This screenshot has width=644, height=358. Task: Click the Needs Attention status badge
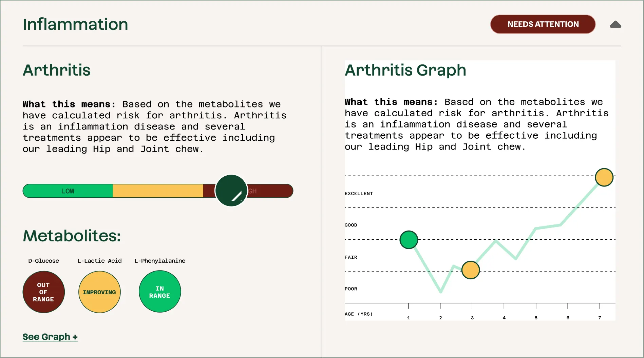pyautogui.click(x=543, y=24)
